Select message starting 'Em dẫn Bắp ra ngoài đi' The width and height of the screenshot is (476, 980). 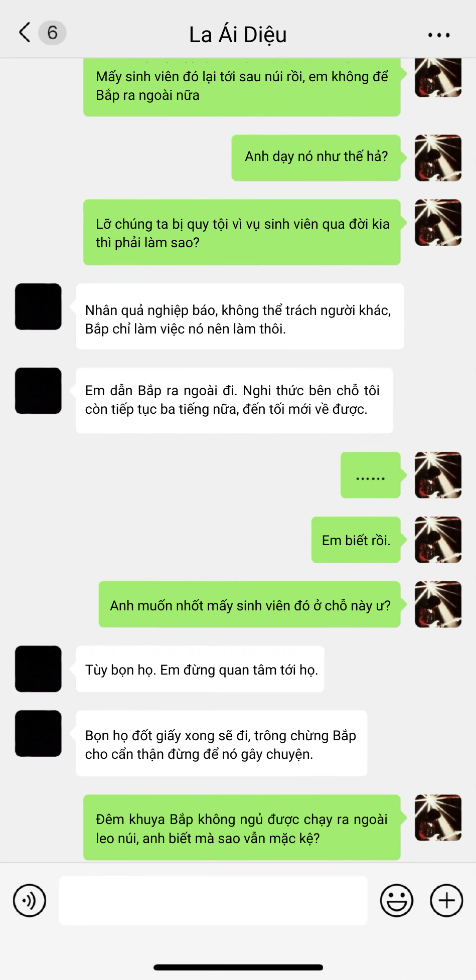click(x=234, y=400)
